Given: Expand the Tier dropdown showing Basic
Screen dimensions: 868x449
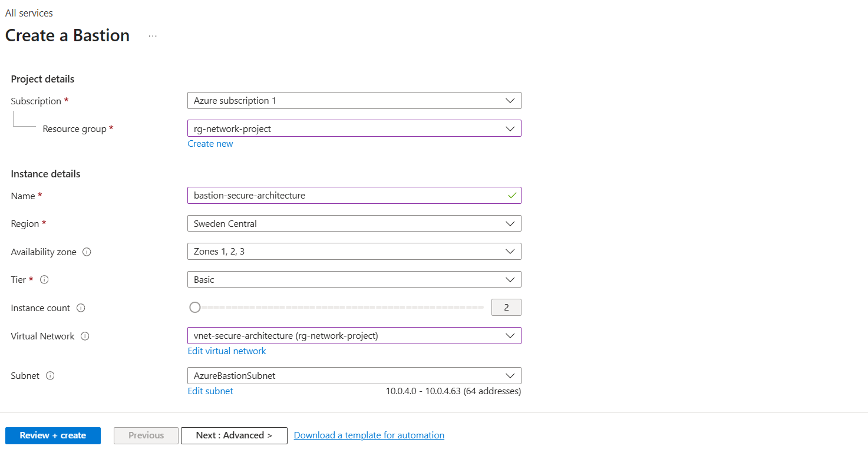Looking at the screenshot, I should point(354,279).
